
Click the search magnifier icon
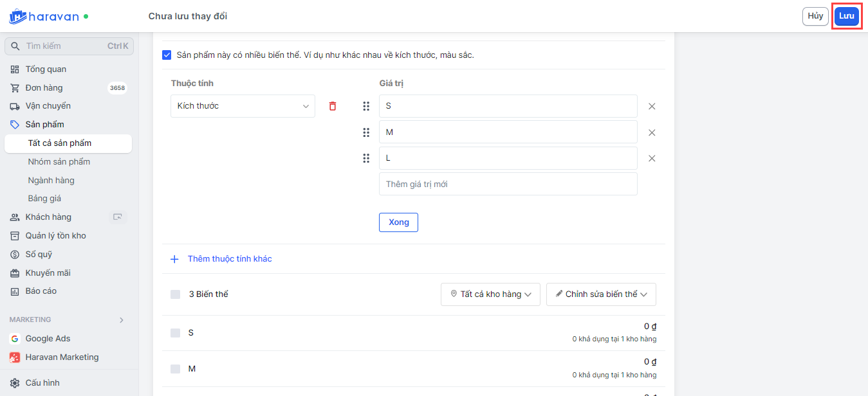point(15,46)
